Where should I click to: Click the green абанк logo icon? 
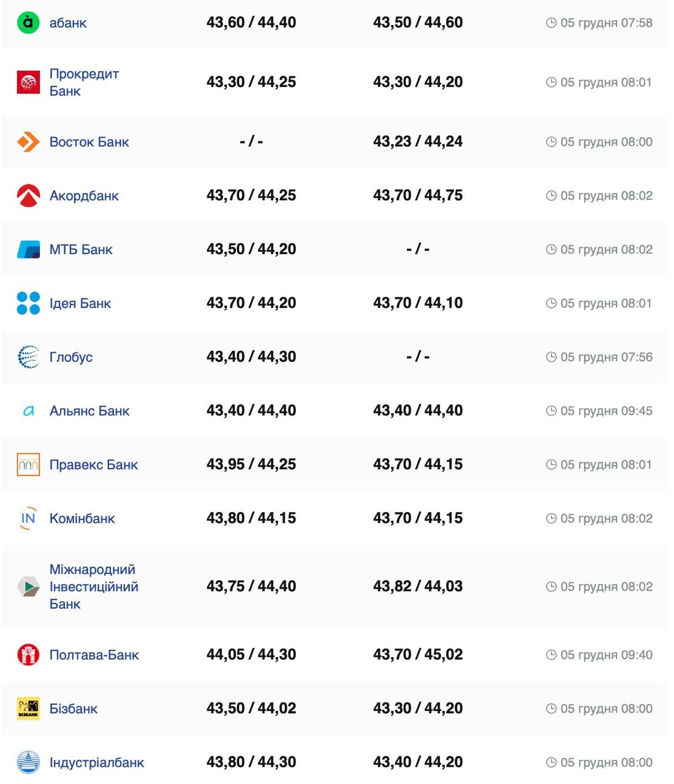(28, 23)
